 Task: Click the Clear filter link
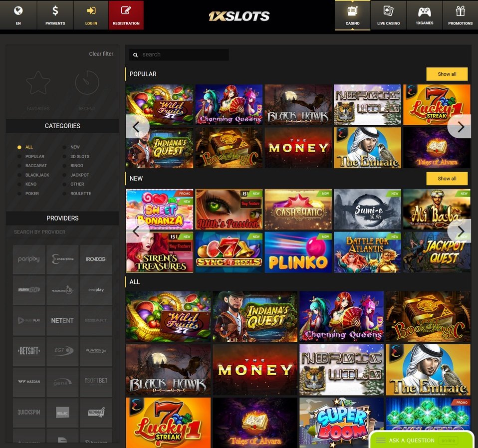(x=101, y=54)
